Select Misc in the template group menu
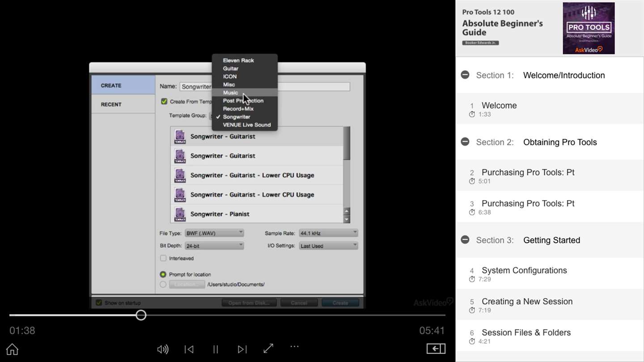 (x=245, y=84)
